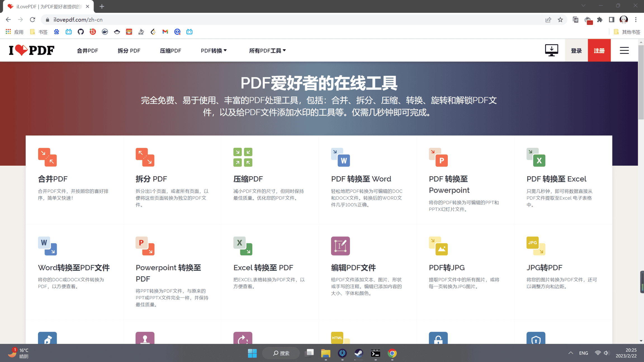The image size is (644, 362).
Task: Select the Edit PDF (编辑PDF文件) purple icon
Action: [x=340, y=246]
